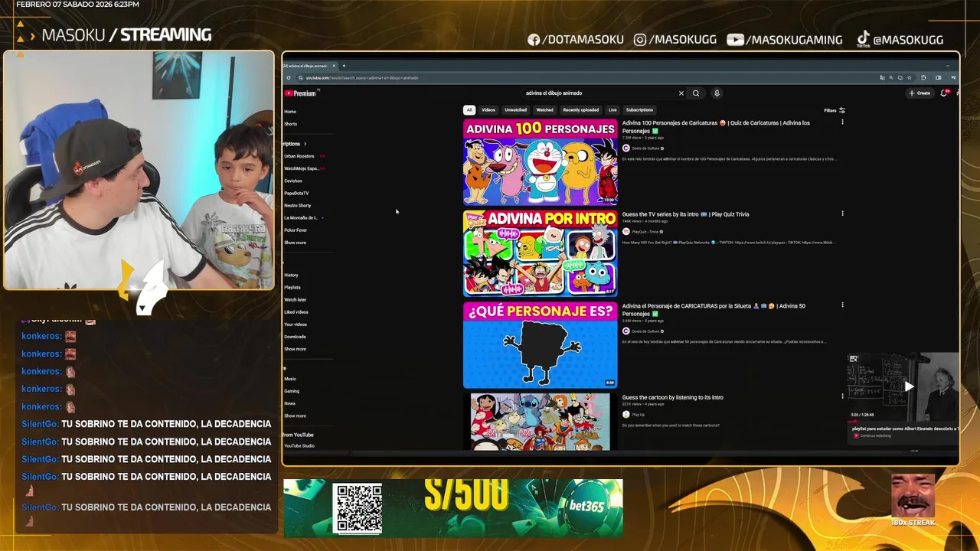Open the ADIVINA POR INTRO thumbnail
980x551 pixels.
[x=540, y=253]
